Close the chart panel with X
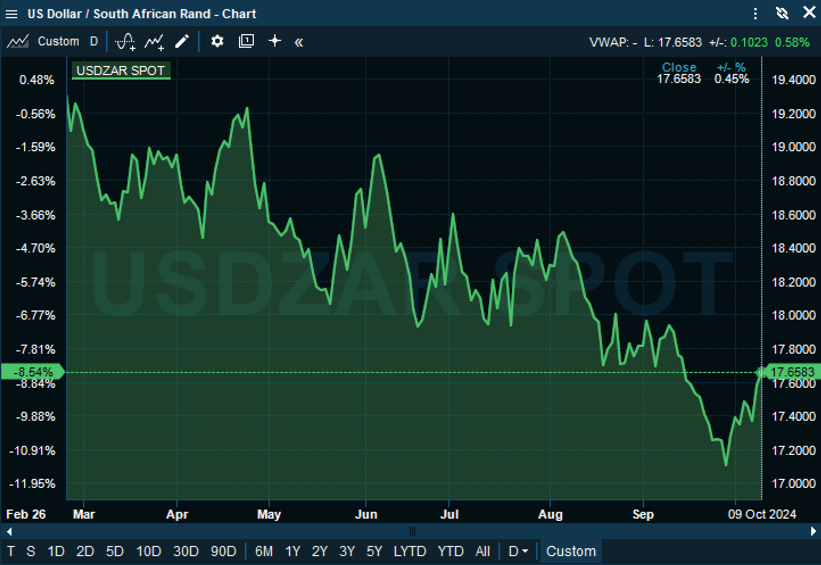The height and width of the screenshot is (565, 821). [x=809, y=13]
